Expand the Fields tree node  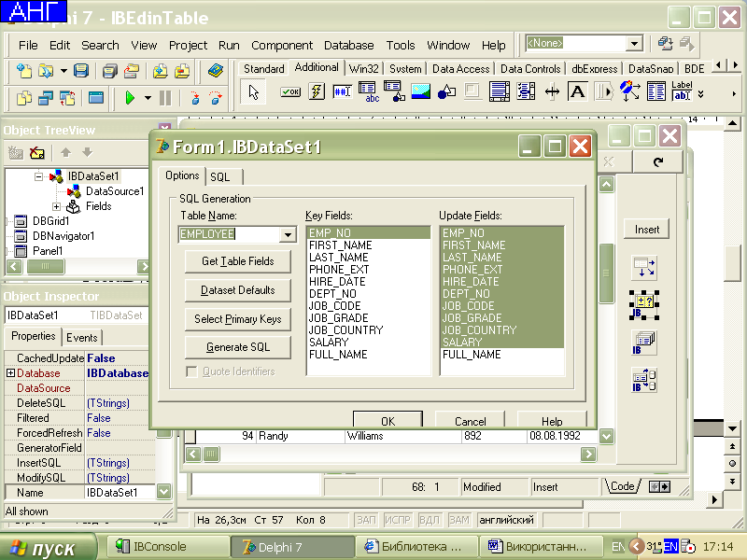(x=56, y=206)
